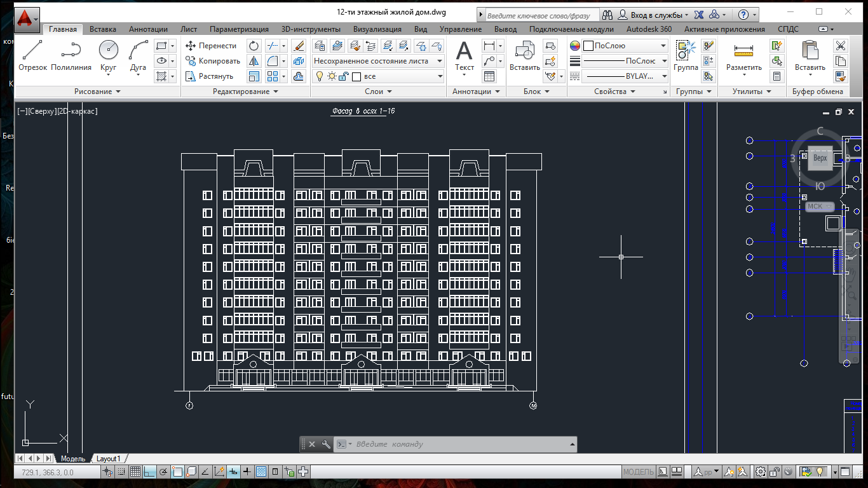Pick the Круг (Circle) tool

pyautogui.click(x=109, y=55)
